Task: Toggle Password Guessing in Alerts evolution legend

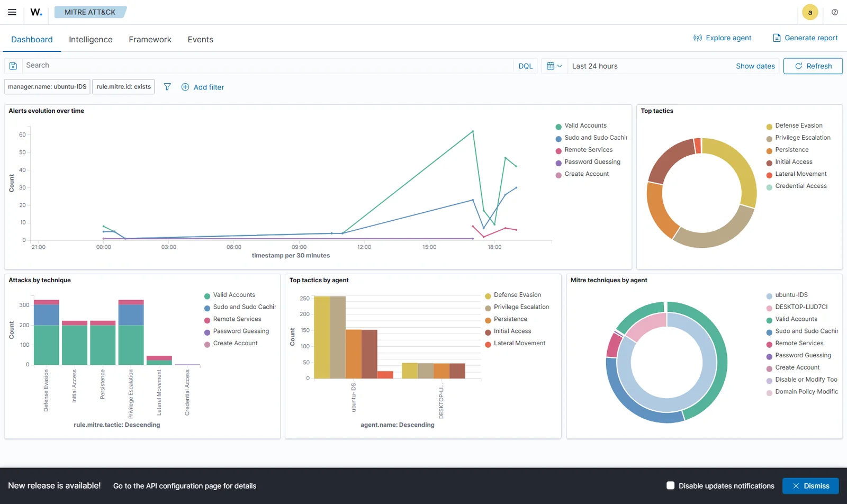Action: 588,162
